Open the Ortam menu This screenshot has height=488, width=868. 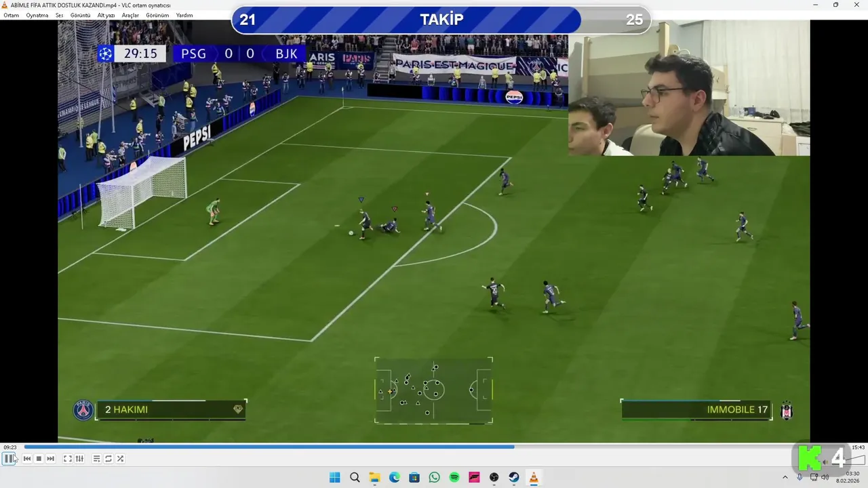click(x=12, y=15)
